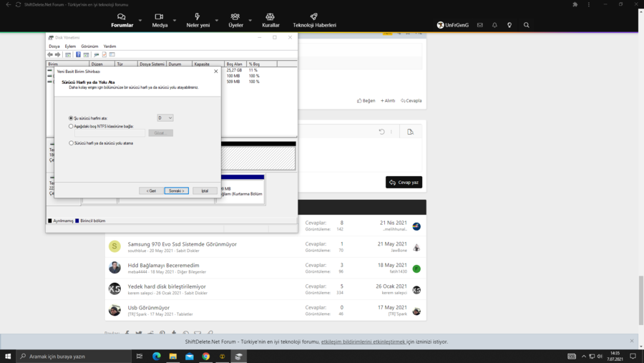Click the browser page vertical scrollbar thumb
Image resolution: width=644 pixels, height=363 pixels.
coord(640,300)
